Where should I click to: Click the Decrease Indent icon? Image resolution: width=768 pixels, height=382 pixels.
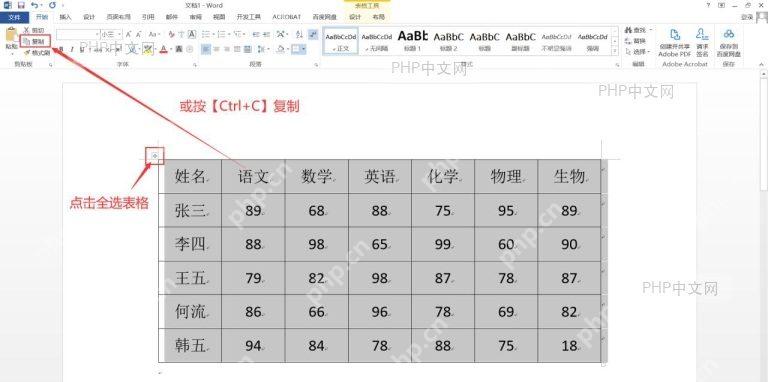[255, 34]
